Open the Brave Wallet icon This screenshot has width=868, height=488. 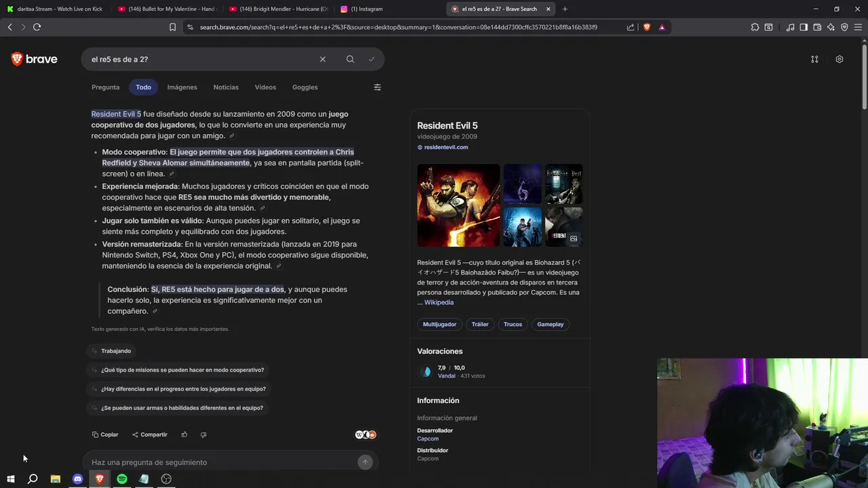(817, 27)
